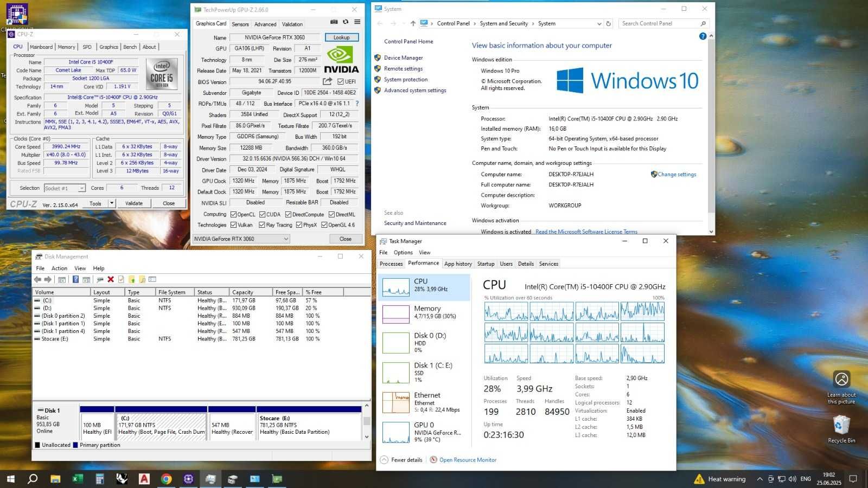Expand the address bar dropdown in System window
The image size is (868, 488).
click(599, 24)
